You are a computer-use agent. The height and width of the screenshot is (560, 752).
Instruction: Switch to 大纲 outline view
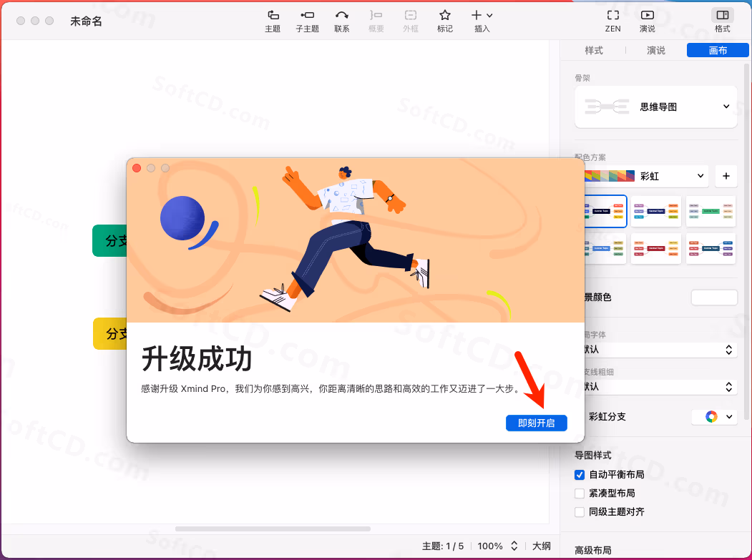(x=542, y=546)
